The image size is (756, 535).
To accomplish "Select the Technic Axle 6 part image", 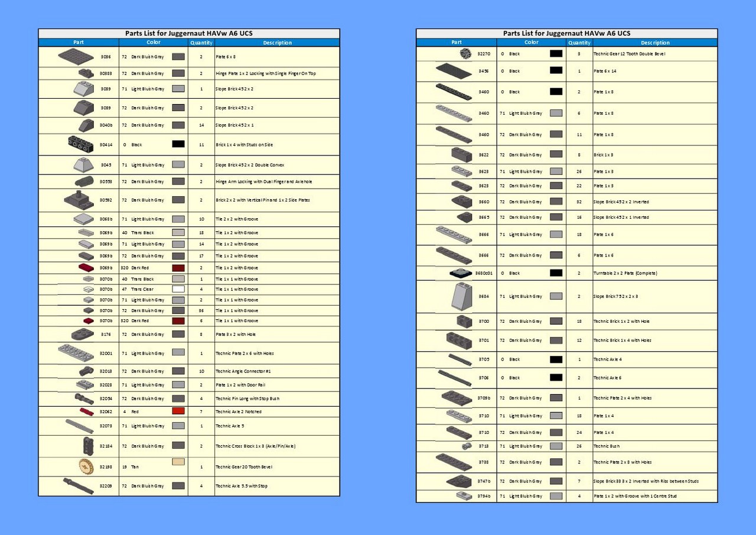I will 455,378.
